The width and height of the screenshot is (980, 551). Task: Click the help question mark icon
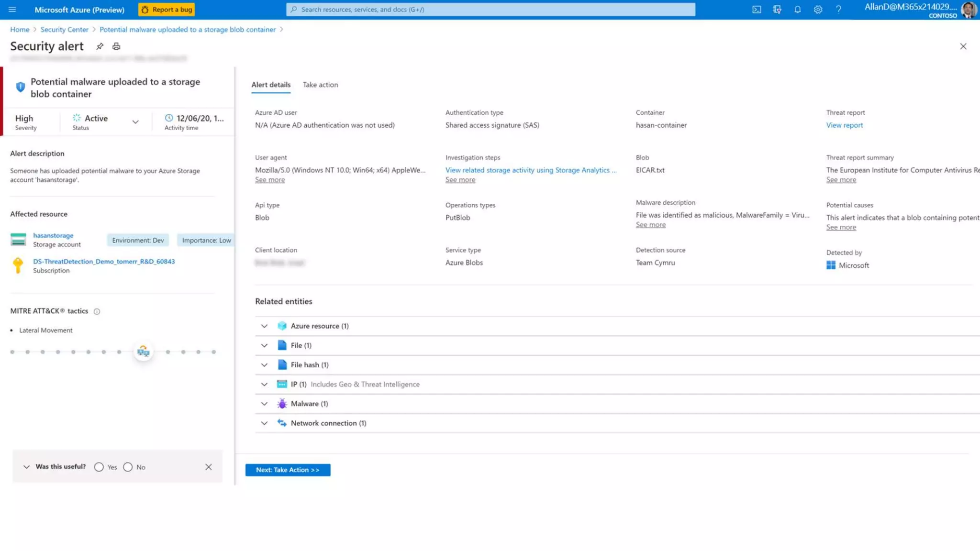coord(838,10)
